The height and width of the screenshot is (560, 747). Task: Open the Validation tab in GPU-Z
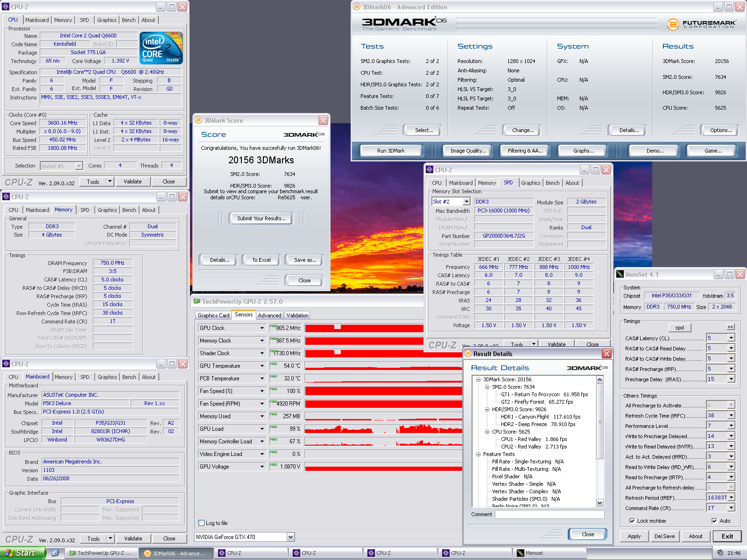[297, 315]
